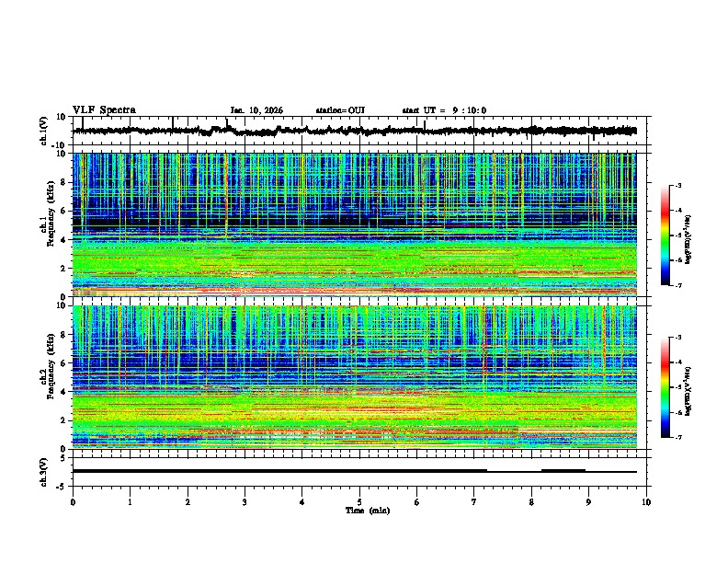The width and height of the screenshot is (728, 563).
Task: Click the ch.1 'Frequency (kHz)' axis title
Action: 51,213
